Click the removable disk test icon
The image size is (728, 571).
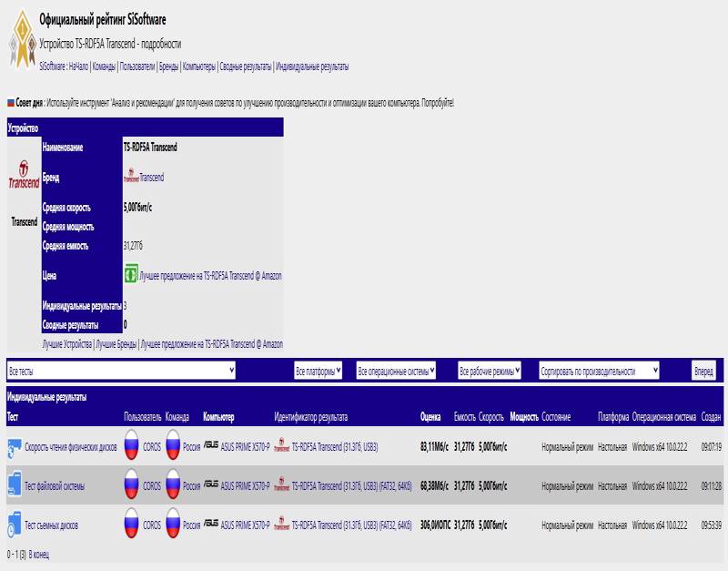(x=15, y=525)
